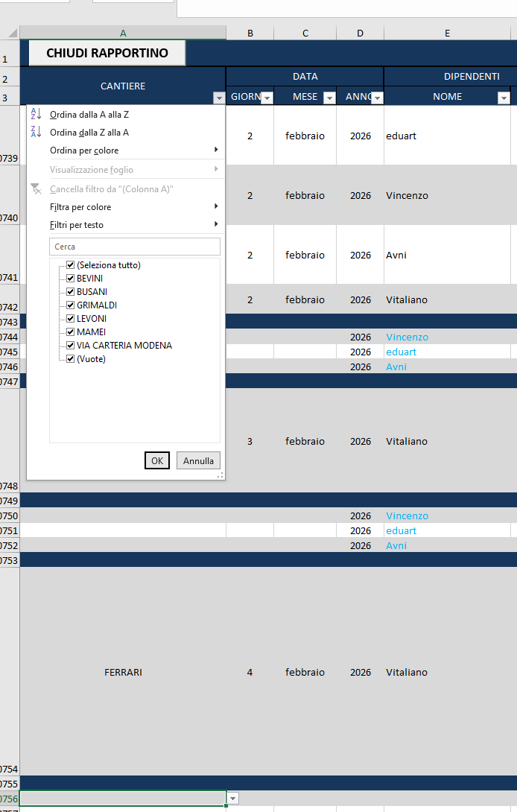Click Vitaliano in row 0748
The image size is (517, 812).
[407, 441]
